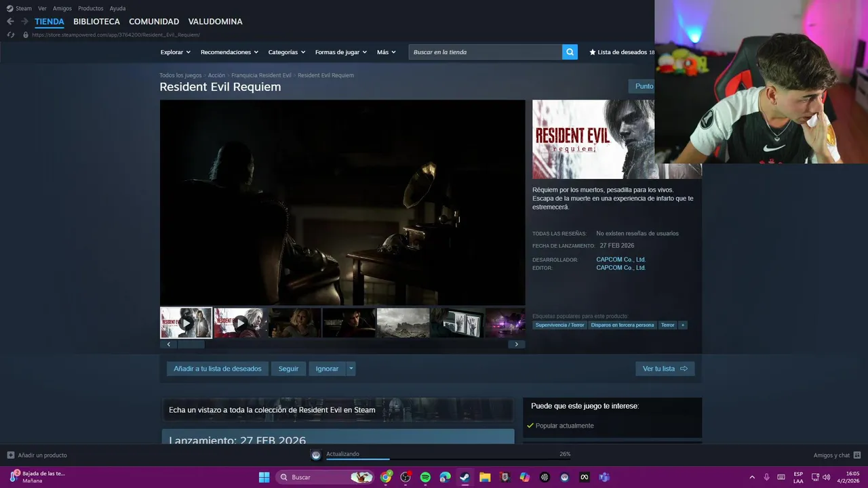Open the arrow dropdown next to Ignorar

point(351,369)
